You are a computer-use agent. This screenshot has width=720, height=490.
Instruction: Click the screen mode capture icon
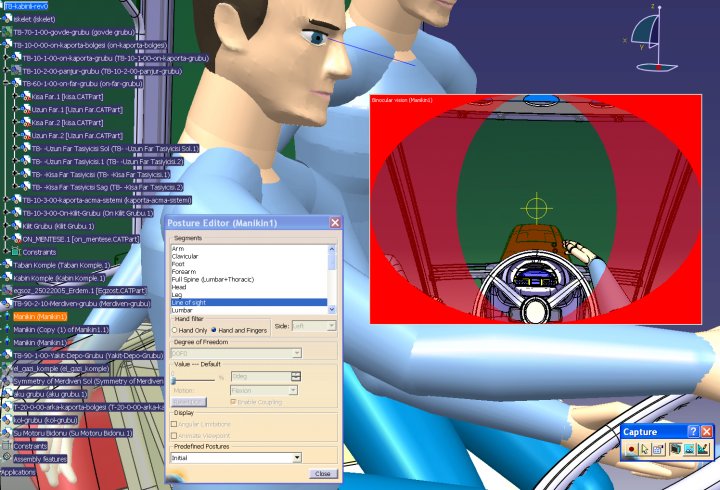click(675, 450)
